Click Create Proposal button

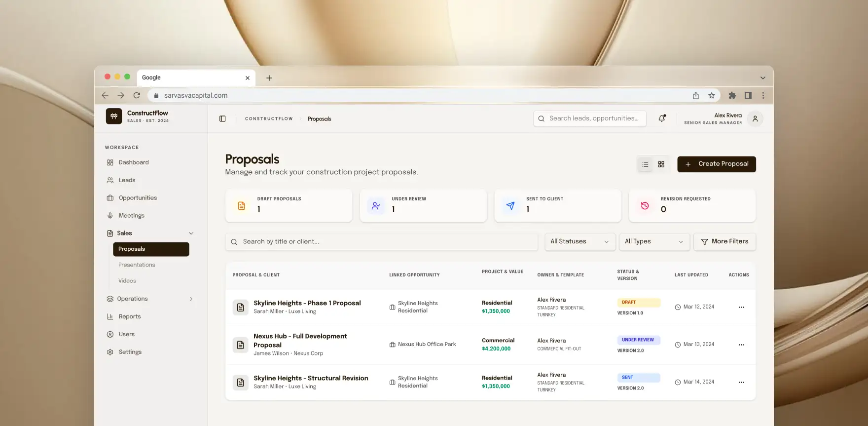717,164
